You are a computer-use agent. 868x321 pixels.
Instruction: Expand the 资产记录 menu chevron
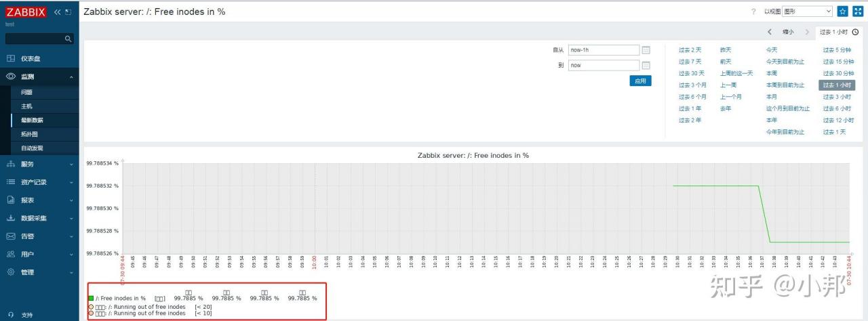(71, 183)
